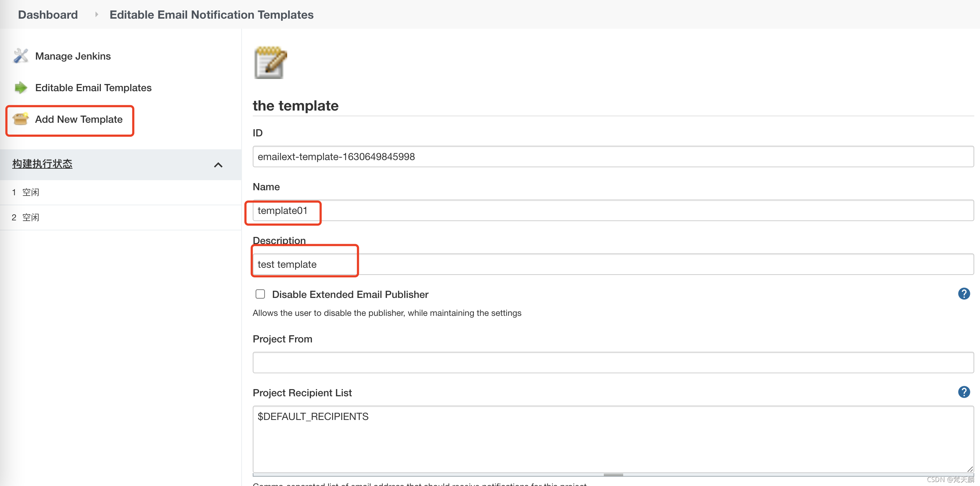The width and height of the screenshot is (980, 486).
Task: Focus the Description field containing test template
Action: click(613, 264)
